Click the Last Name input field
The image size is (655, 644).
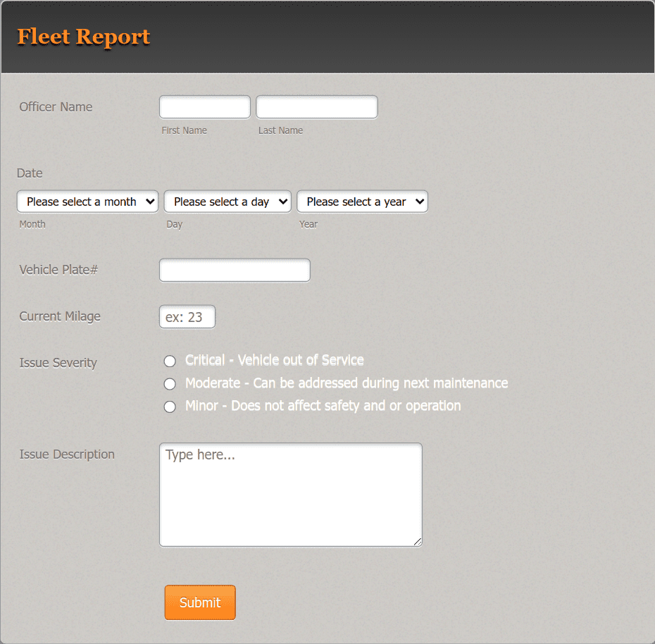pyautogui.click(x=316, y=106)
